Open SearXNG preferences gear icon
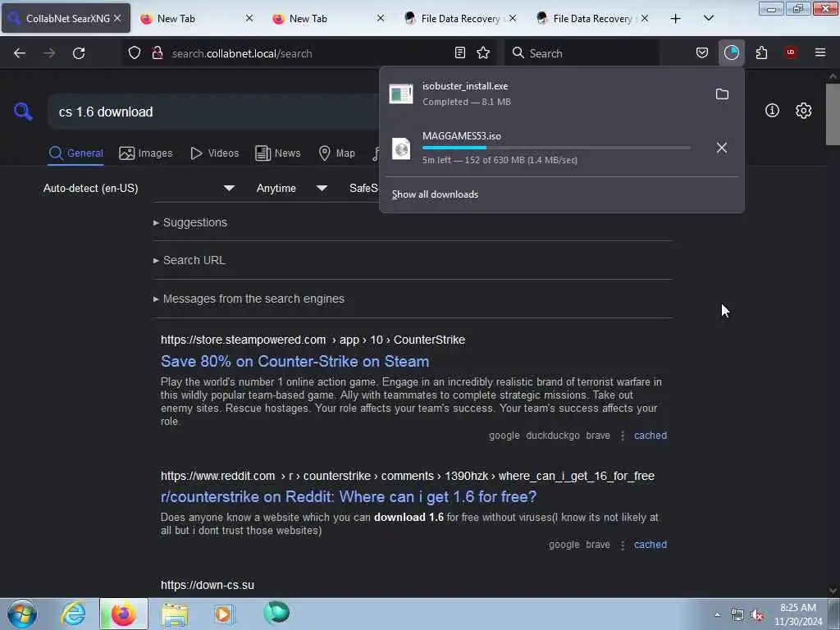840x630 pixels. coord(803,111)
